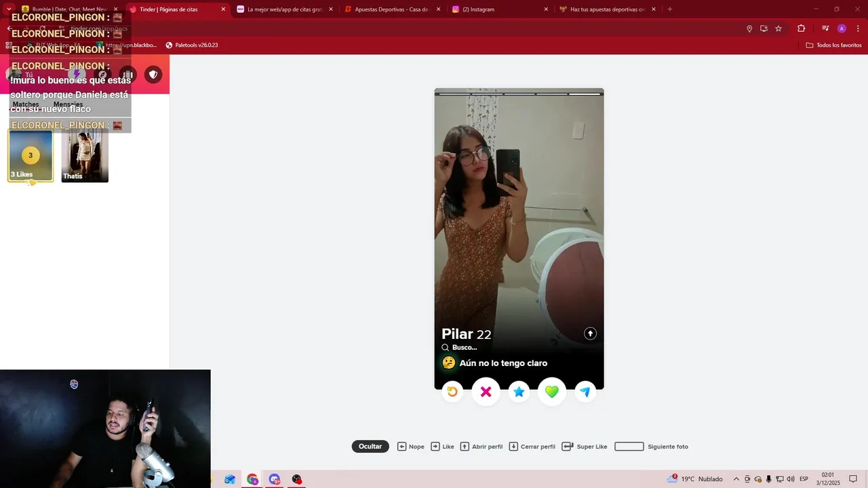Image resolution: width=868 pixels, height=488 pixels.
Task: Open the black and red taskbar app
Action: tap(297, 479)
